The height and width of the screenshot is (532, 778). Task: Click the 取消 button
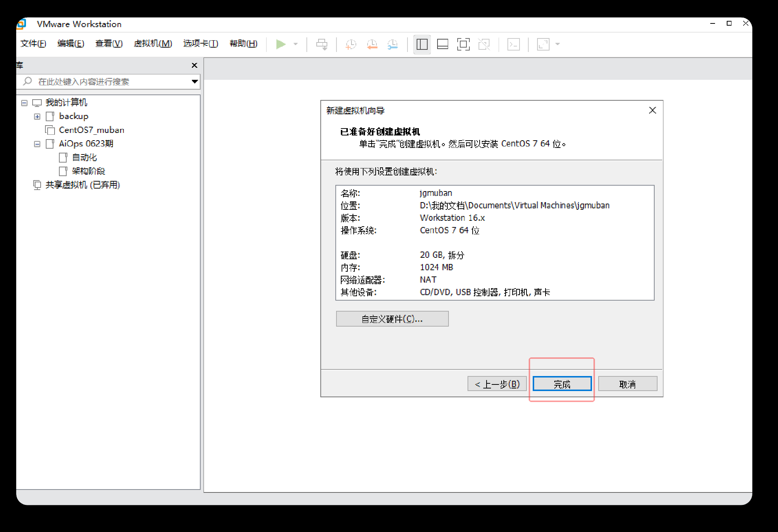coord(628,384)
